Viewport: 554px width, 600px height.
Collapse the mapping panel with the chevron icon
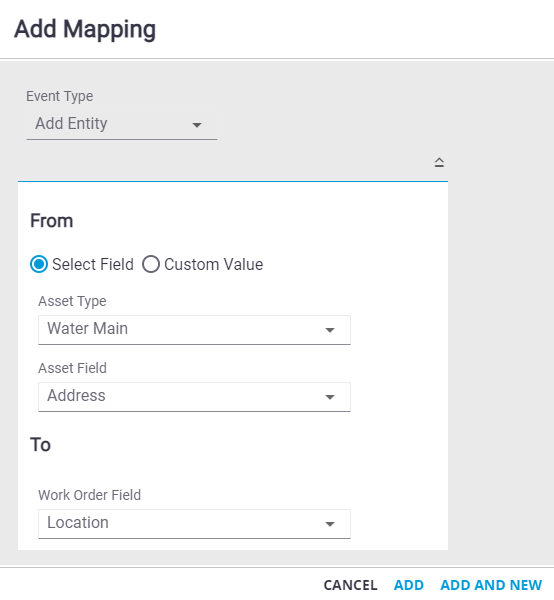click(439, 163)
